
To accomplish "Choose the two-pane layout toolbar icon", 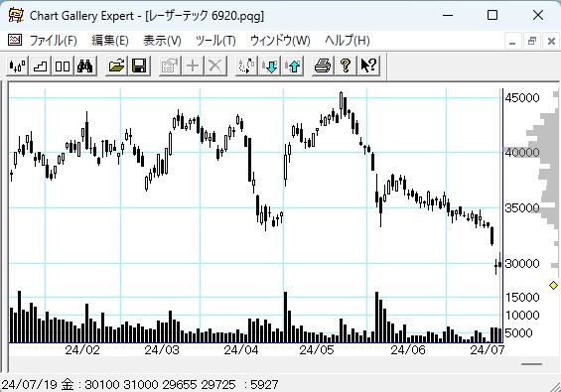I will tap(63, 65).
